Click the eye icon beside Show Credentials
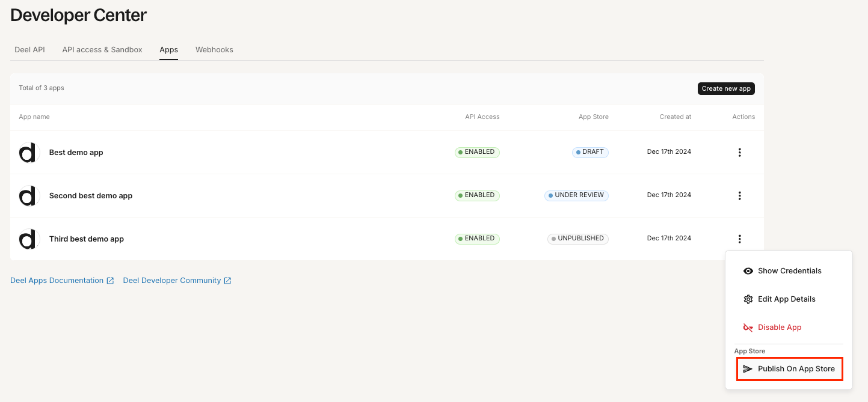 pos(748,271)
